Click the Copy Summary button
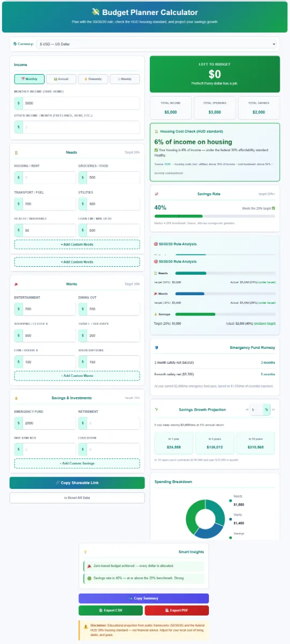Image resolution: width=290 pixels, height=644 pixels. pos(143,598)
